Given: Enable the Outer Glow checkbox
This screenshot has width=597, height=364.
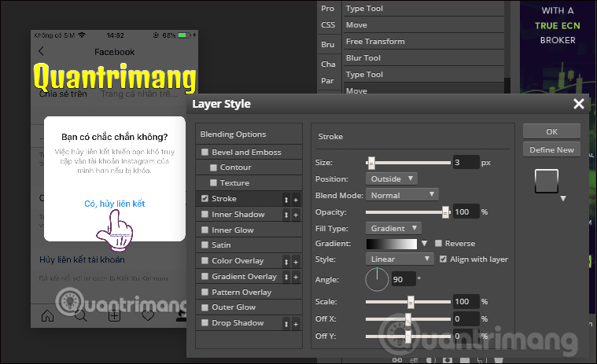Looking at the screenshot, I should click(x=205, y=307).
